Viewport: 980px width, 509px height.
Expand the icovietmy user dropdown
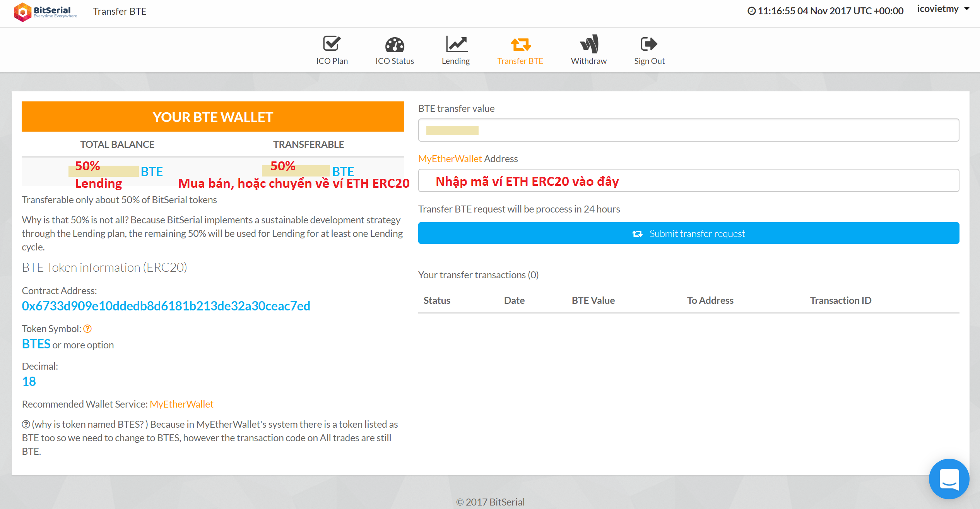click(x=942, y=9)
